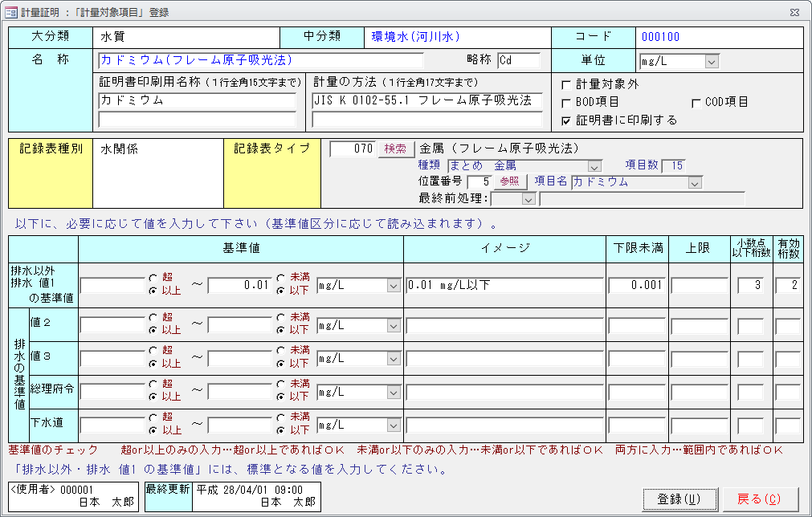
Task: Click the 記録表タイプ 070 field
Action: tap(353, 149)
